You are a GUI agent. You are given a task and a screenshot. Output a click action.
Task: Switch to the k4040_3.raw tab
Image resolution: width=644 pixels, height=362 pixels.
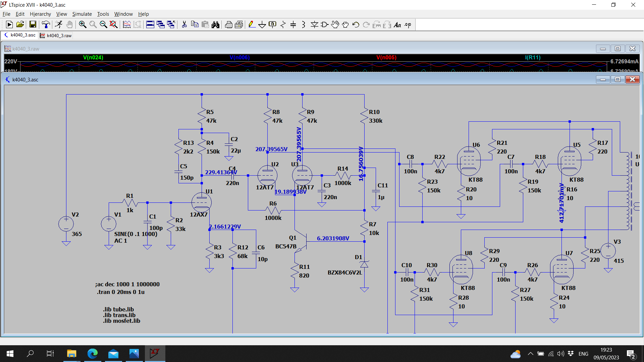coord(56,36)
